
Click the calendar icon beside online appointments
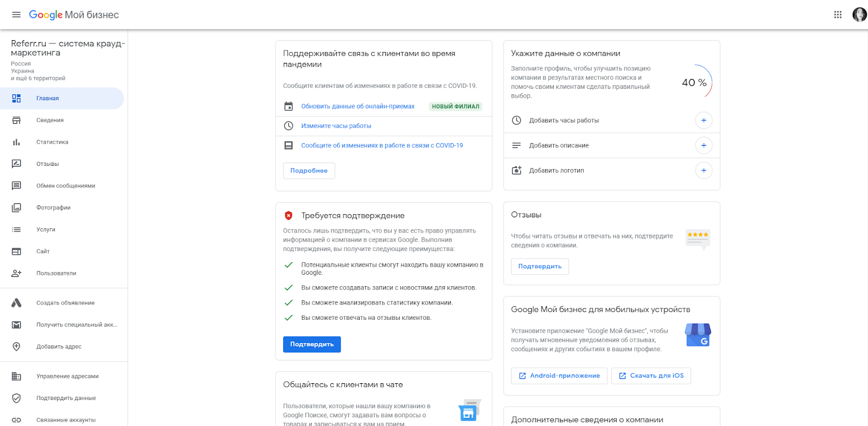[x=289, y=106]
